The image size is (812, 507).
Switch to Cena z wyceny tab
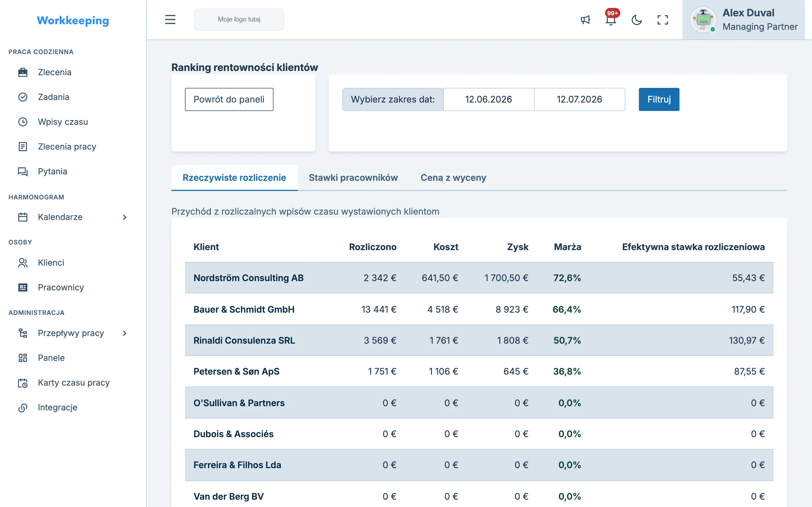pos(453,177)
